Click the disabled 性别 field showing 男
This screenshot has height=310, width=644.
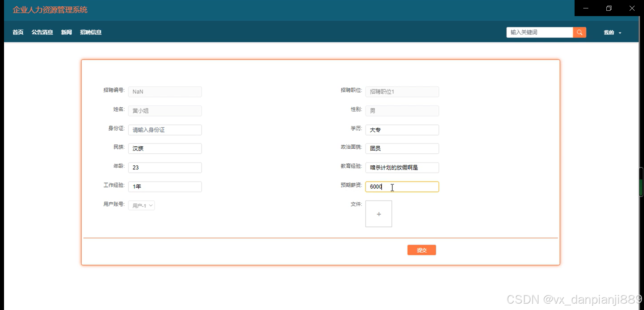pyautogui.click(x=402, y=111)
